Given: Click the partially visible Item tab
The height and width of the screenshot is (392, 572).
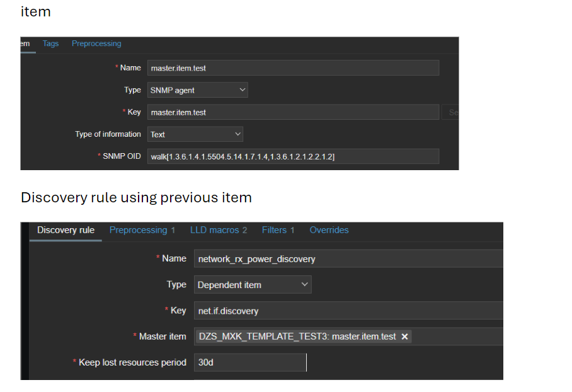Looking at the screenshot, I should click(25, 43).
